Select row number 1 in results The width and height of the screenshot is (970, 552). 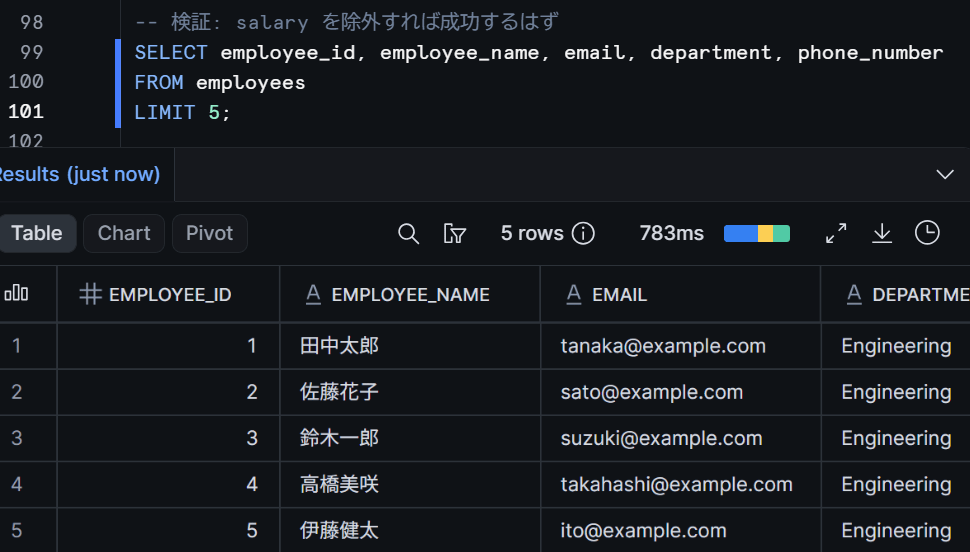(17, 346)
